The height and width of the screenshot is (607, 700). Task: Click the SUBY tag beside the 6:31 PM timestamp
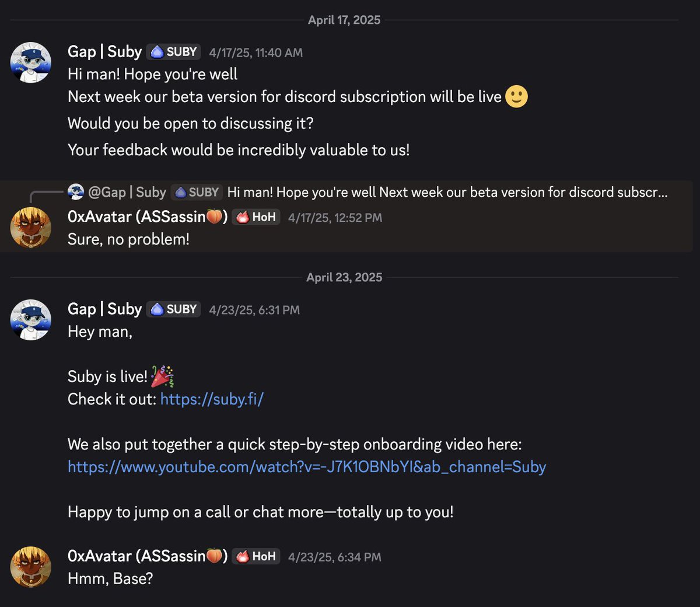point(174,309)
